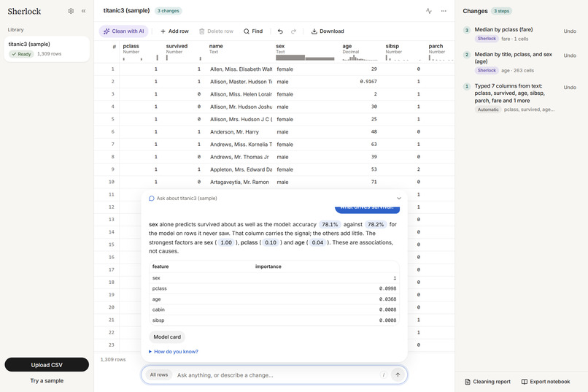The width and height of the screenshot is (588, 392).
Task: Select the sex column header
Action: [x=306, y=51]
